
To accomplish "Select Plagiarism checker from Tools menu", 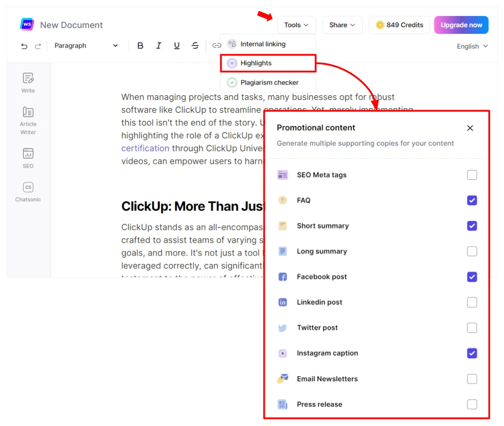I will tap(268, 83).
